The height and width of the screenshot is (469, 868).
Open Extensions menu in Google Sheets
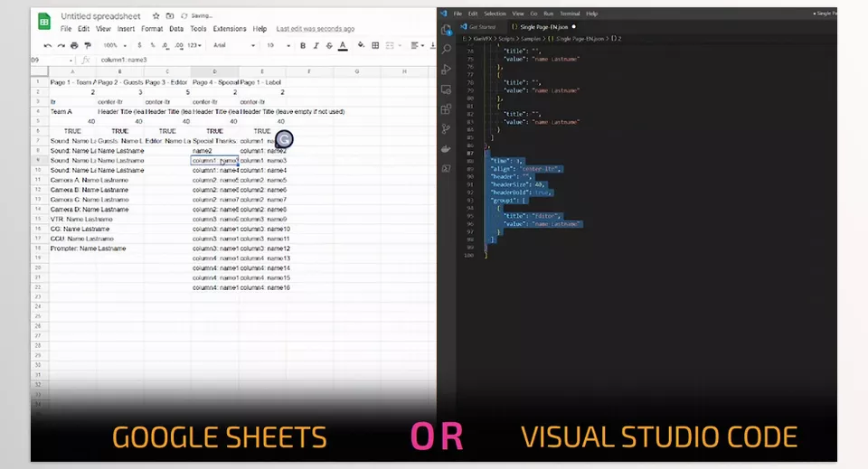(229, 29)
